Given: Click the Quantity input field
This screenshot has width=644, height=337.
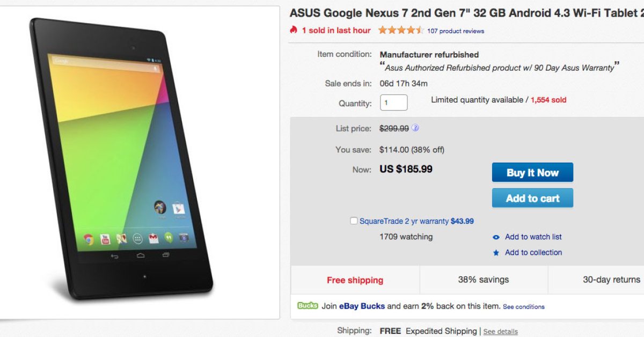Looking at the screenshot, I should pyautogui.click(x=393, y=102).
